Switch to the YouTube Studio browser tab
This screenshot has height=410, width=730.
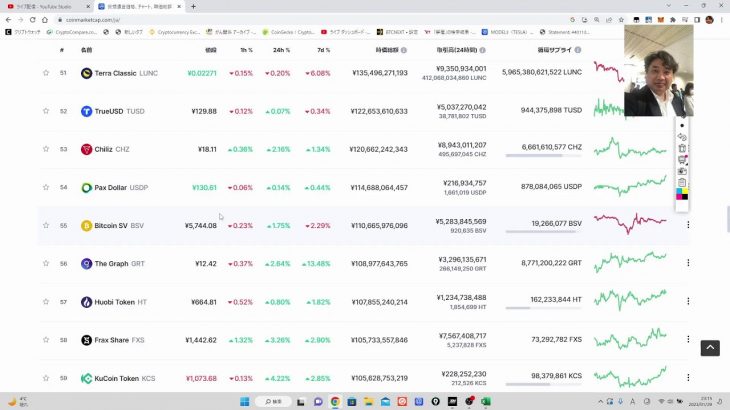point(45,7)
